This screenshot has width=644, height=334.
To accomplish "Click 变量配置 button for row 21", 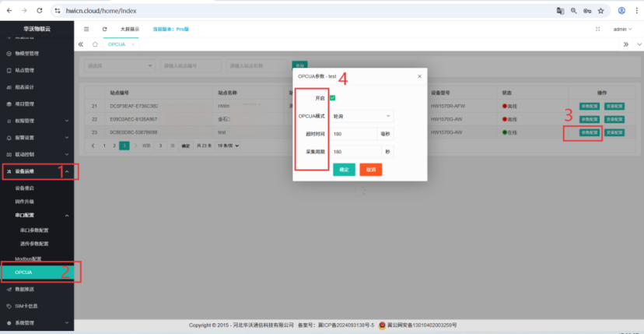I will pyautogui.click(x=614, y=106).
